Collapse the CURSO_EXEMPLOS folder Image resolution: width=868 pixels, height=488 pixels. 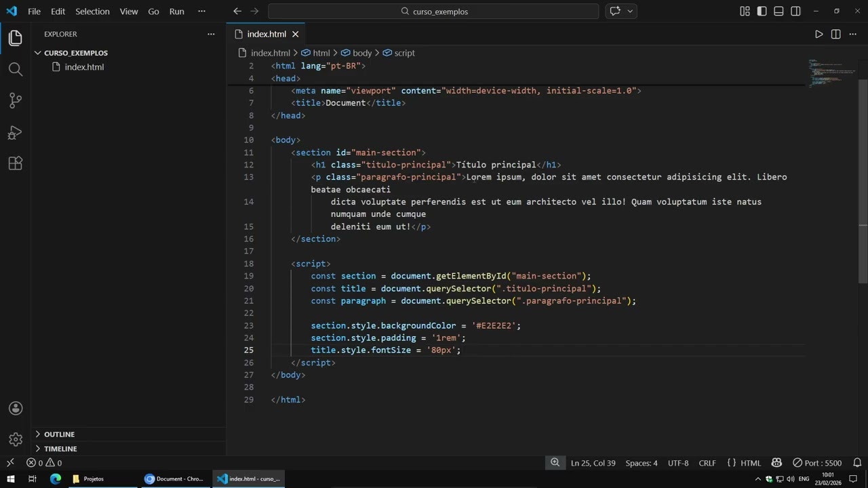pyautogui.click(x=76, y=53)
